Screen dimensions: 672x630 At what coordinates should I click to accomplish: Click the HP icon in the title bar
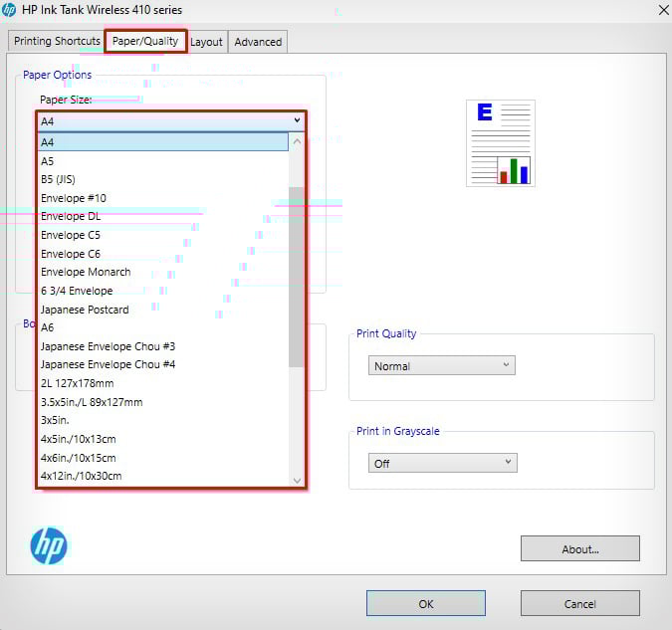(x=9, y=10)
